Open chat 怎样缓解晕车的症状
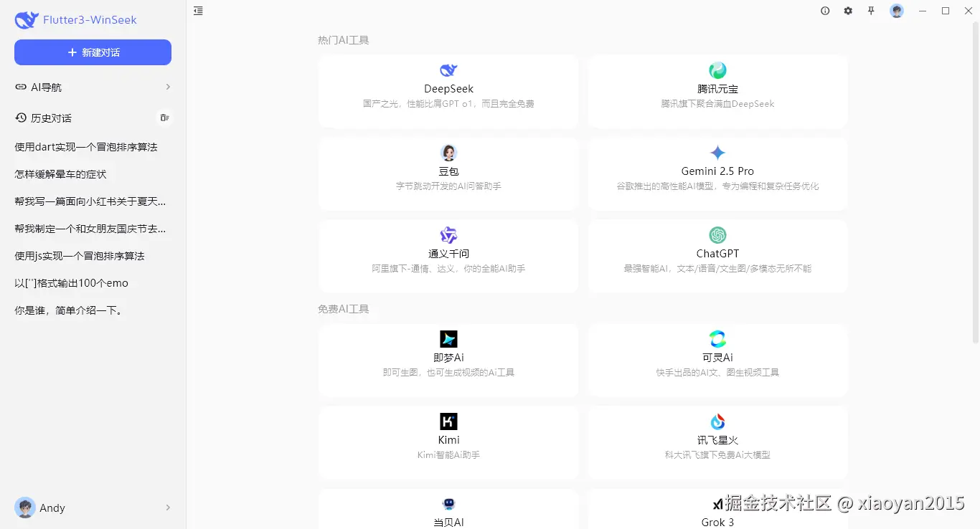 (x=60, y=174)
